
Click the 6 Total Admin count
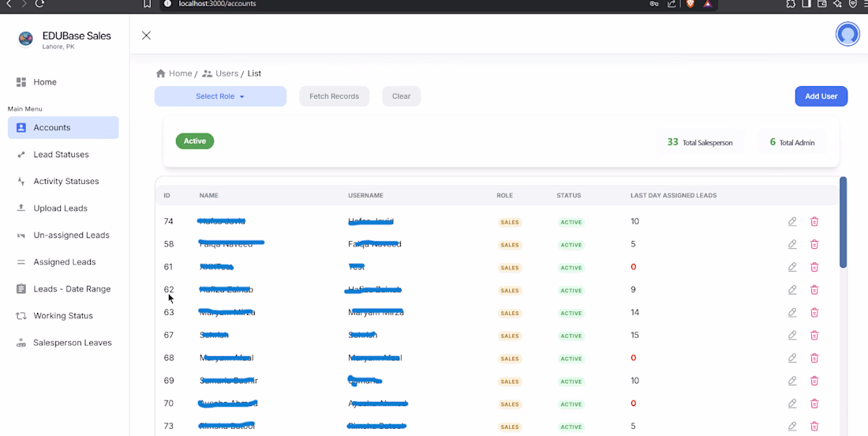792,142
